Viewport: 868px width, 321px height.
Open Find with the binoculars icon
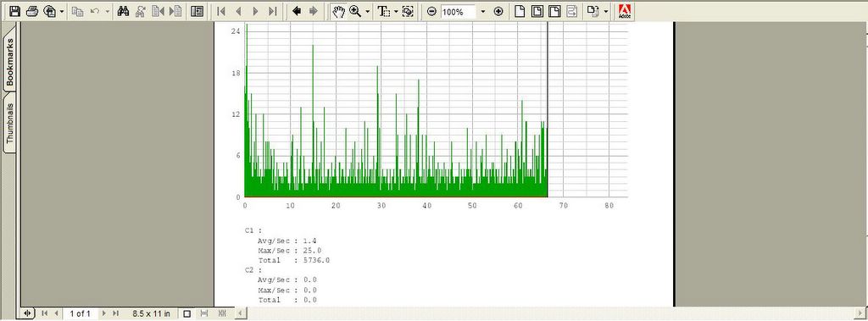(x=124, y=11)
